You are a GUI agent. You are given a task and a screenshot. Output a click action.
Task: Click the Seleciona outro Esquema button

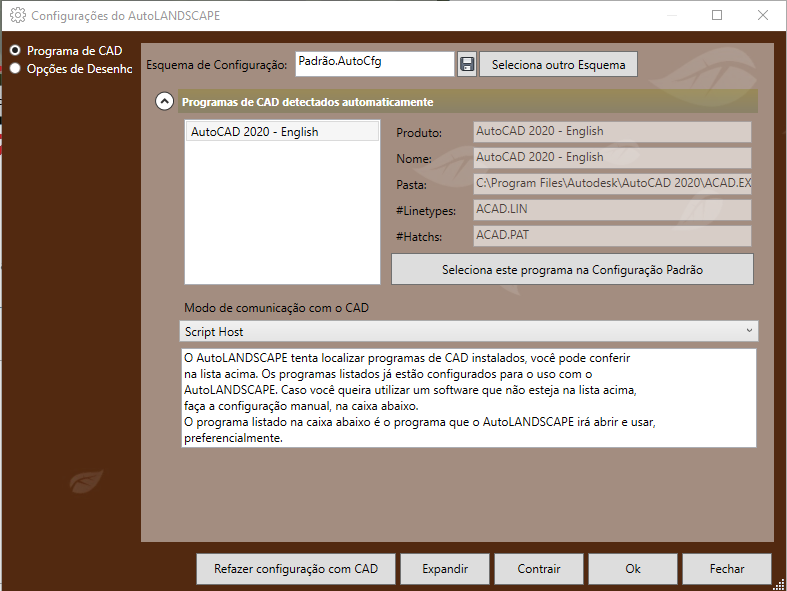click(x=558, y=65)
